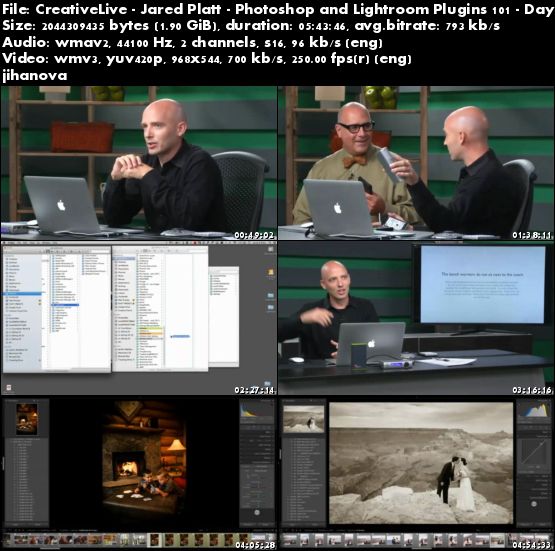Open the frame of man with clasped hands
The image size is (555, 551).
point(139,163)
